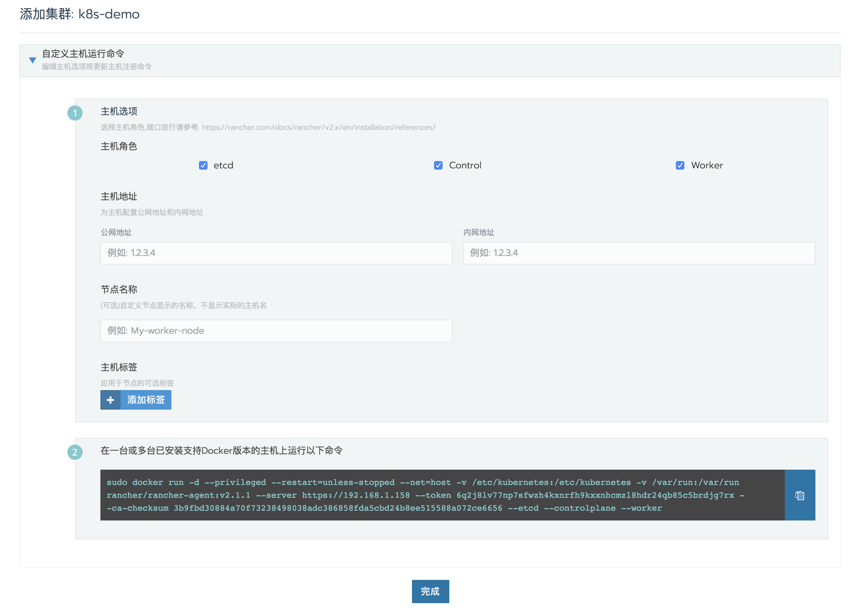Disable the Worker role checkbox
Image resolution: width=865 pixels, height=616 pixels.
coord(680,165)
